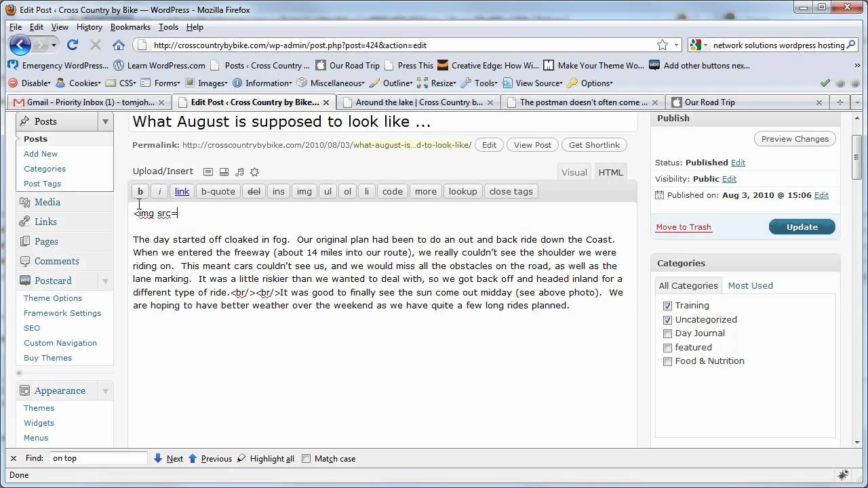Click the green checkmark toolbar icon
This screenshot has height=488, width=868.
click(x=825, y=83)
